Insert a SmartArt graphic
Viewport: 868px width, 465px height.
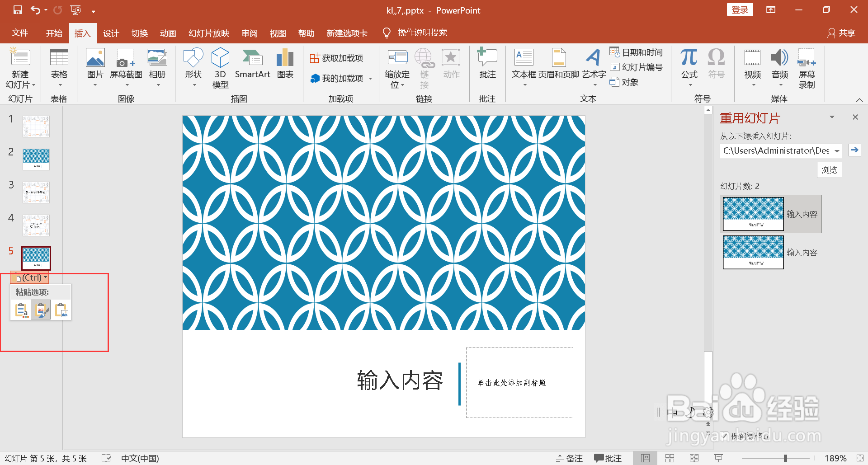pos(252,64)
